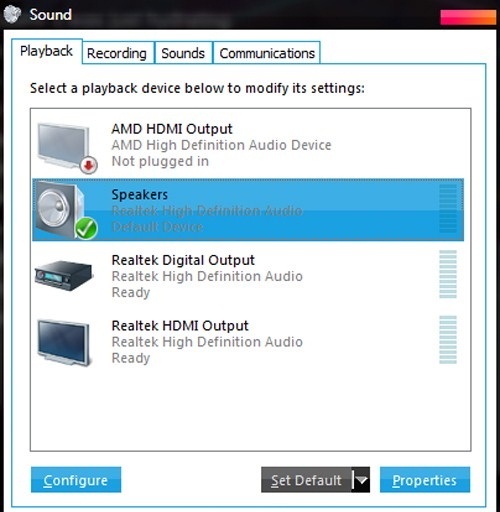Viewport: 500px width, 512px height.
Task: Select the Speakers device name
Action: [140, 195]
